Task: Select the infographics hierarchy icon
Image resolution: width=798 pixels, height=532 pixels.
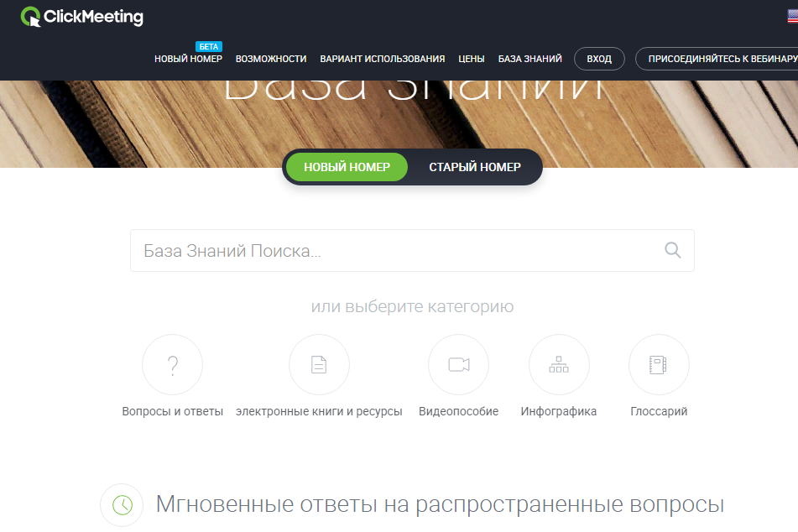Action: (559, 364)
